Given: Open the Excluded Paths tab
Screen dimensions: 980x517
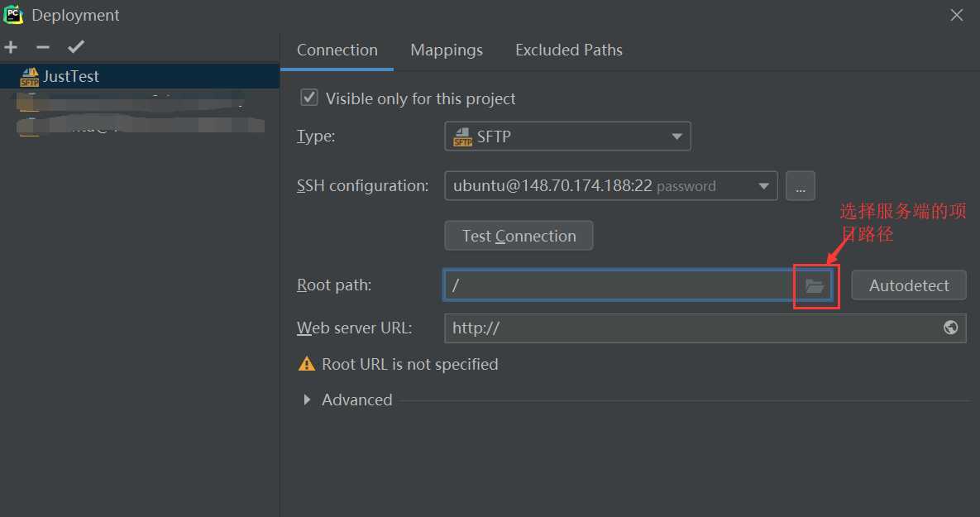Looking at the screenshot, I should click(569, 50).
